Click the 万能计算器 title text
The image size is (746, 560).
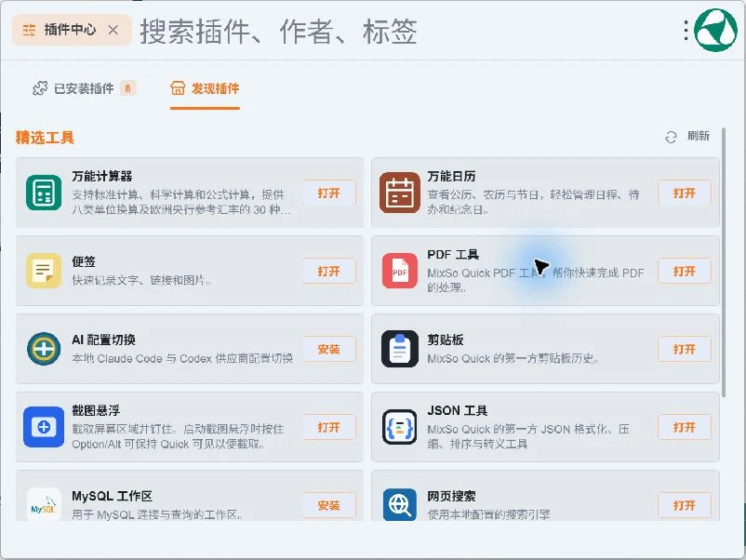point(101,177)
